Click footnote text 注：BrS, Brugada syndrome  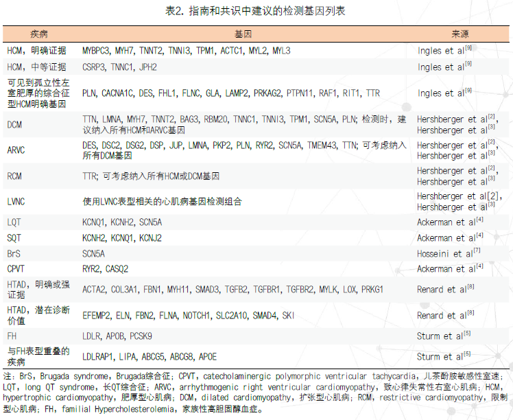(57, 377)
